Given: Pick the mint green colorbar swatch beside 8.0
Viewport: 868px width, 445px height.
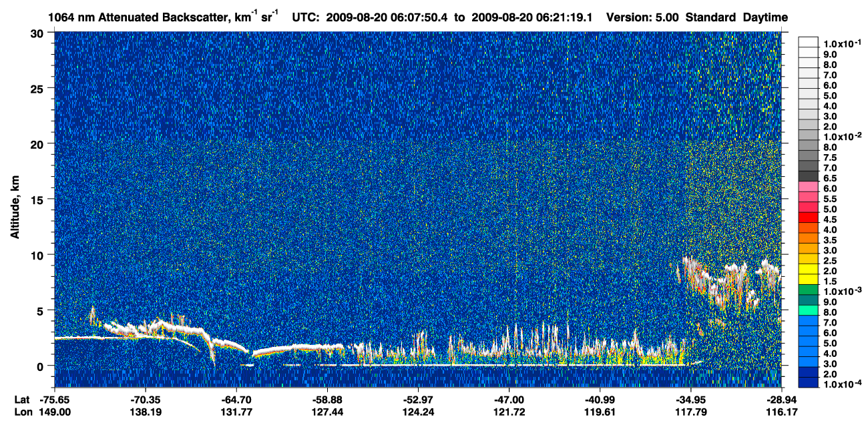Looking at the screenshot, I should click(x=808, y=310).
